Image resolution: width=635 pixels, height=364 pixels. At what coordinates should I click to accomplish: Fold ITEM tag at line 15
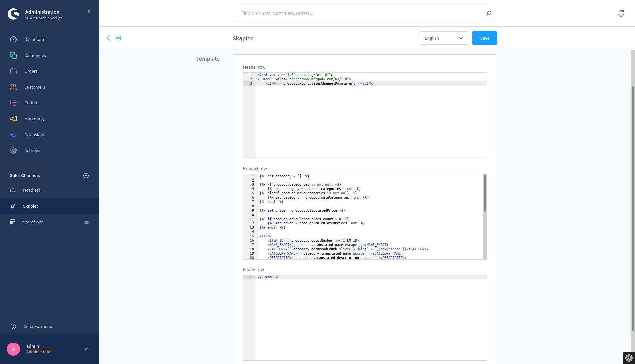(256, 236)
